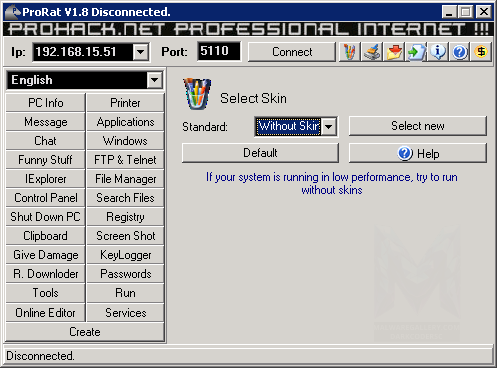This screenshot has height=368, width=497.
Task: Open the English language dropdown
Action: 154,80
